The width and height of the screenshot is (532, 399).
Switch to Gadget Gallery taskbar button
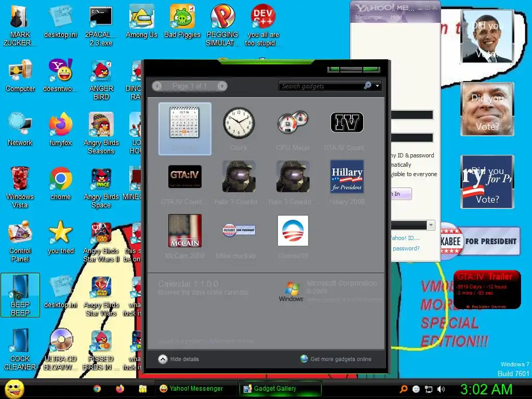click(x=280, y=389)
